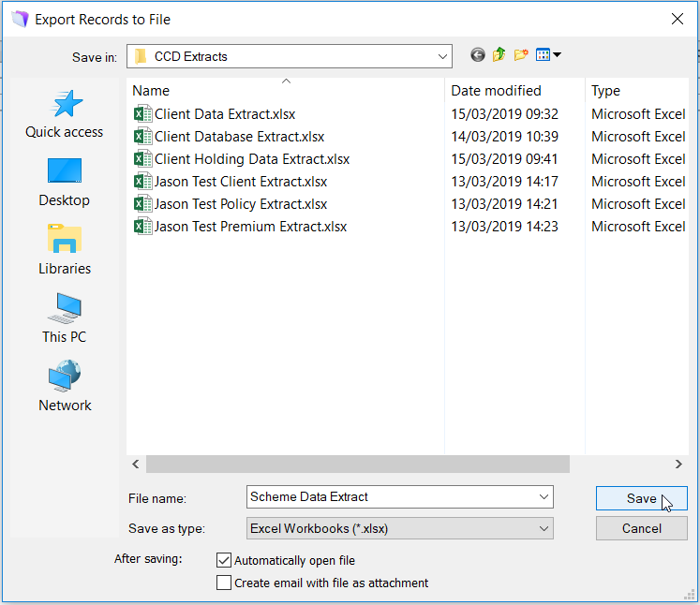
Task: Open Libraries from the places bar
Action: 65,251
